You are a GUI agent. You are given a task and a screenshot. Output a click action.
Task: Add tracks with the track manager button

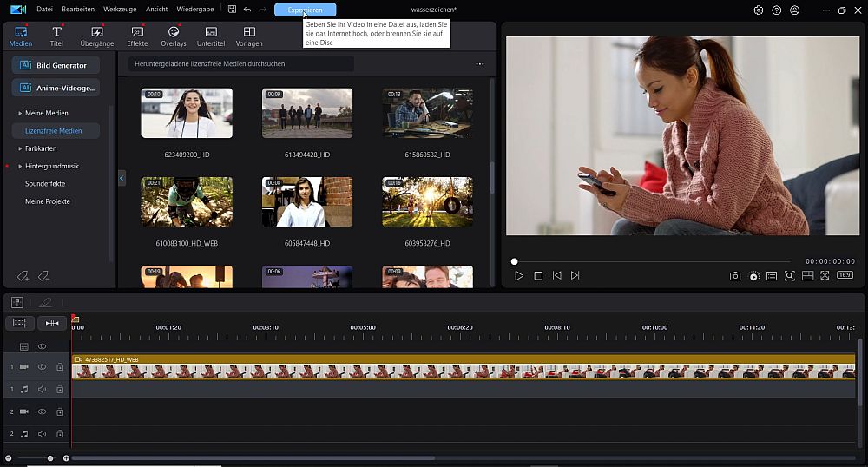click(20, 323)
